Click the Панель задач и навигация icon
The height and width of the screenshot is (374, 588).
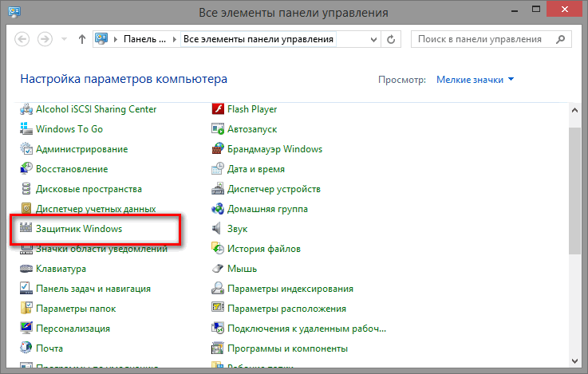[x=26, y=288]
